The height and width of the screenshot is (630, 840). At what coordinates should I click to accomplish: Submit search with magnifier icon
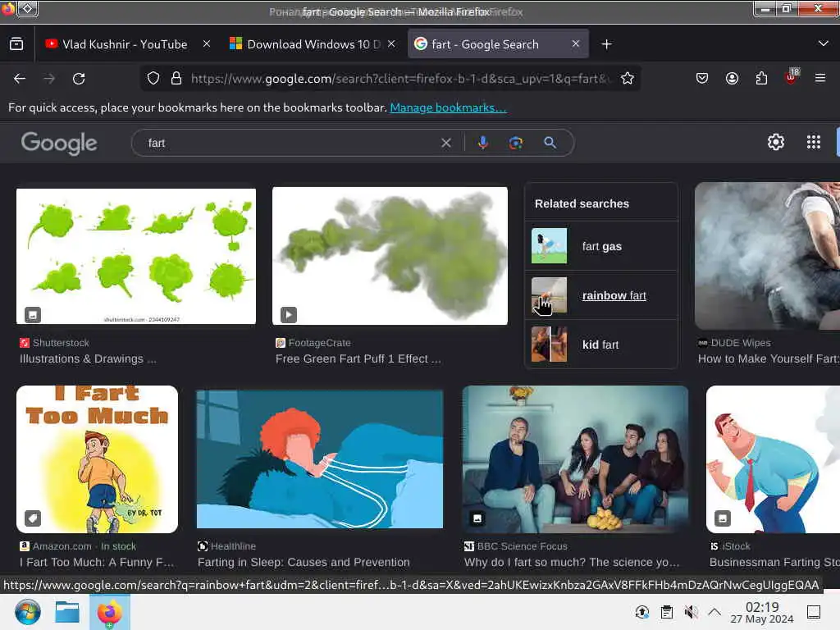pyautogui.click(x=550, y=143)
